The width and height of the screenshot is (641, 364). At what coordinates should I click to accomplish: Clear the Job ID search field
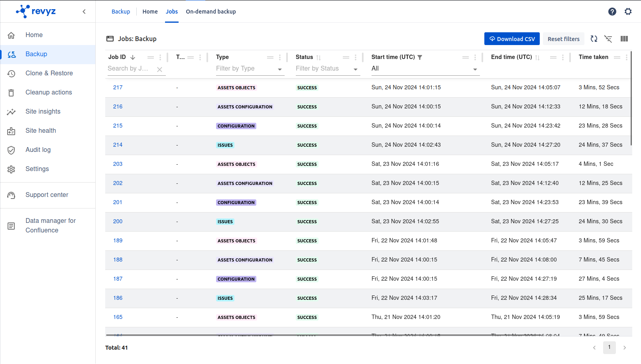pos(159,69)
